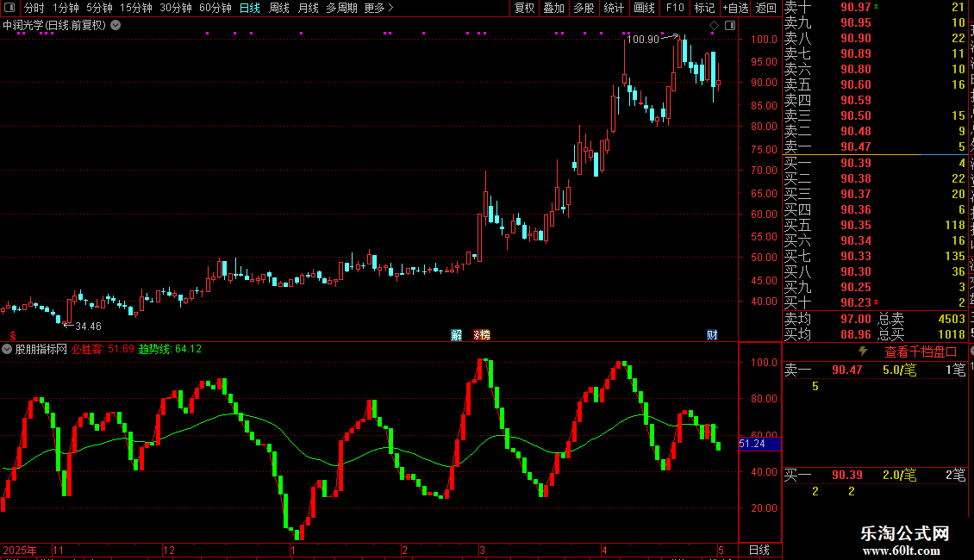Click the 查看千档盘口 link

[921, 352]
